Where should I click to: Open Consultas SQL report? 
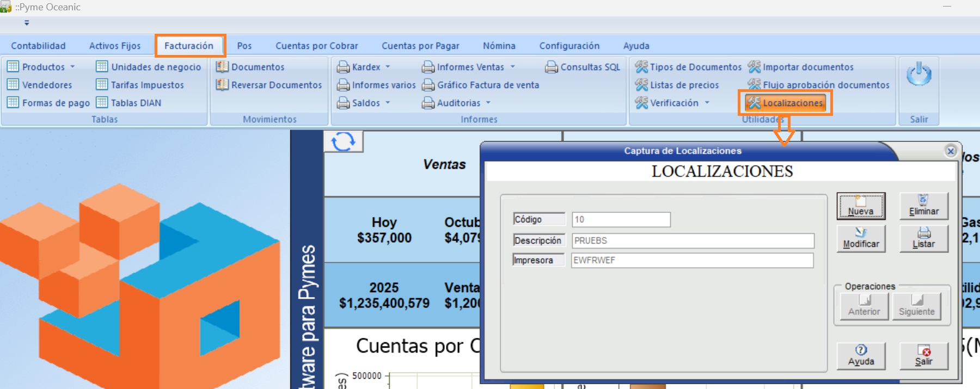pos(583,67)
